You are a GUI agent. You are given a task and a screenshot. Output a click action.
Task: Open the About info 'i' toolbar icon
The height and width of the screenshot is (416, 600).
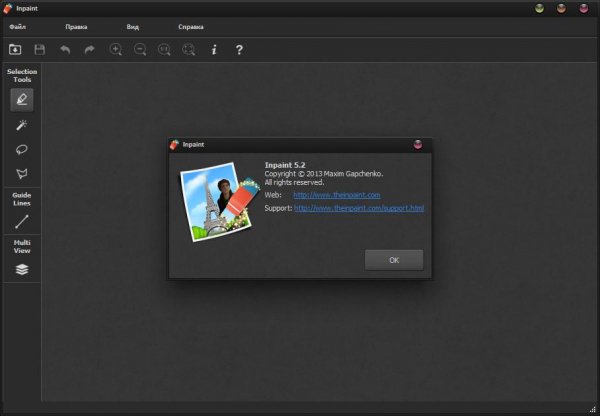tap(214, 49)
